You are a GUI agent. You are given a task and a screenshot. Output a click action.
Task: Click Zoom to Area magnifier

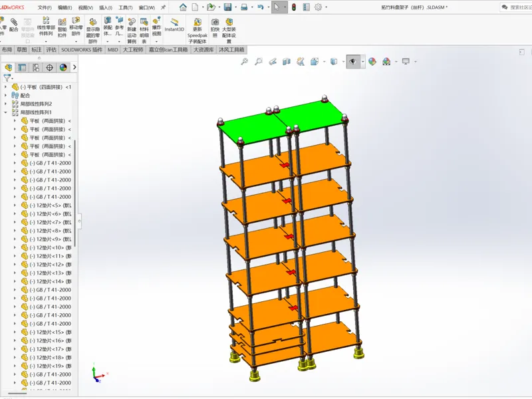tap(259, 61)
